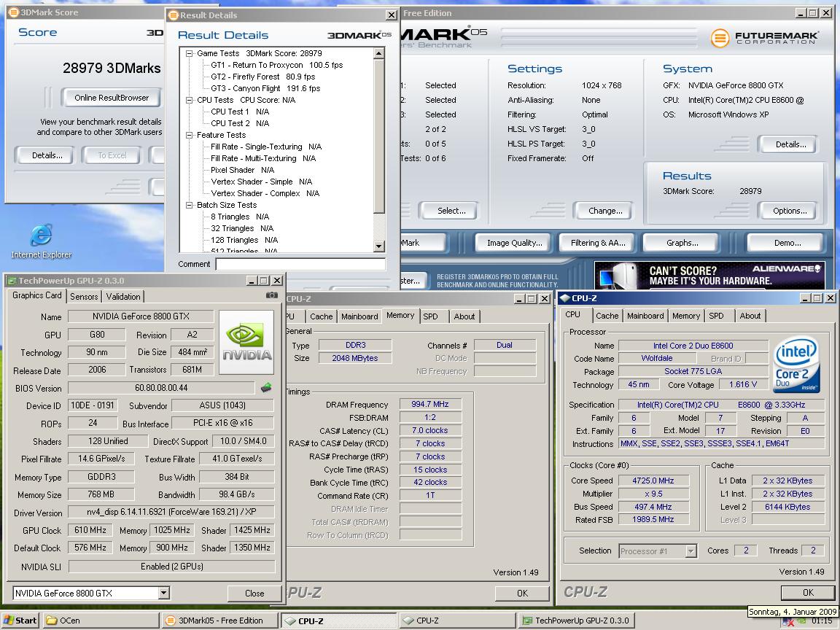Click OK in the right CPU-Z window

coord(808,593)
